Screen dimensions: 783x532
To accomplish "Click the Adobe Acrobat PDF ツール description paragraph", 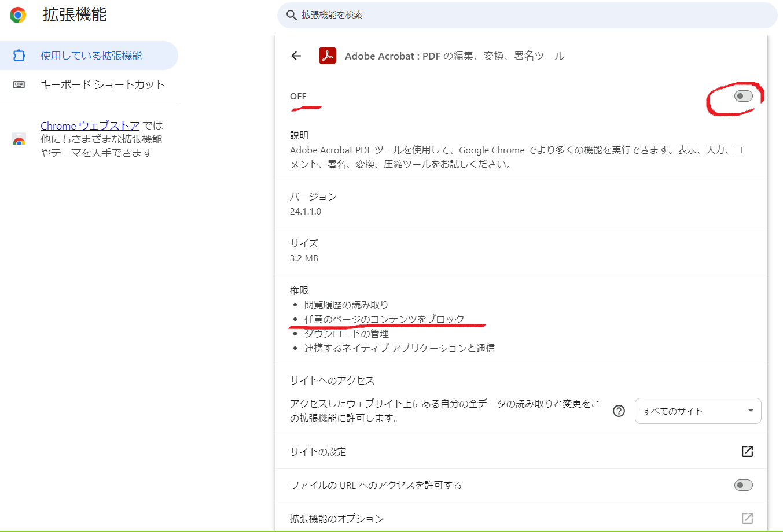I will 517,157.
